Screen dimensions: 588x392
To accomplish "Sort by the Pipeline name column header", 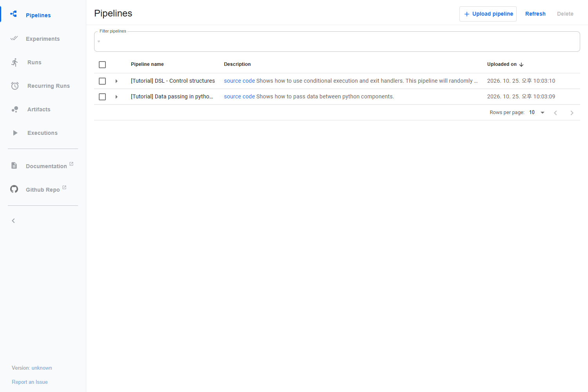I will [147, 64].
